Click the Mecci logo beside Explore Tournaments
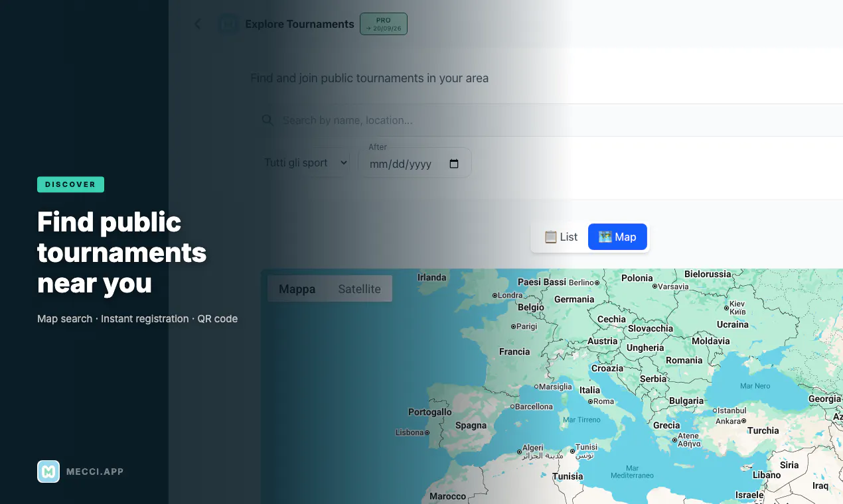Screen dimensions: 843x504 coord(228,25)
